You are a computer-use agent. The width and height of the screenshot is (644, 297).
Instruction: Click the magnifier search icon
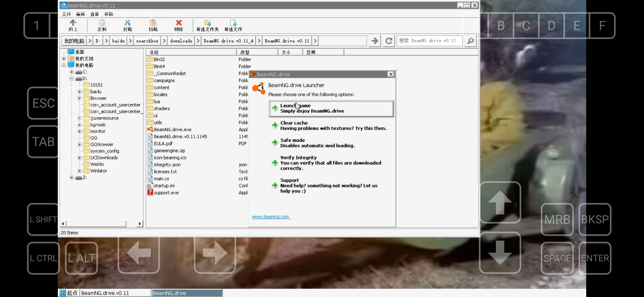[x=471, y=41]
